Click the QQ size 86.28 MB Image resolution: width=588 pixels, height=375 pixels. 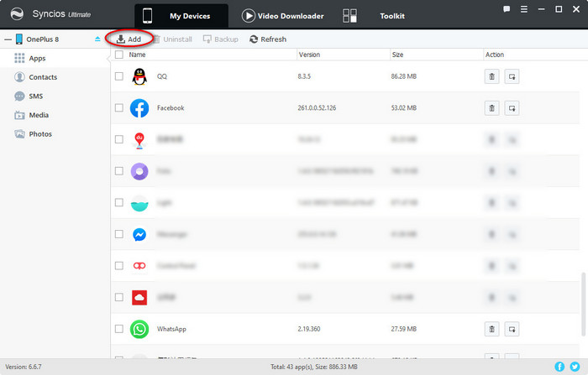[x=404, y=76]
